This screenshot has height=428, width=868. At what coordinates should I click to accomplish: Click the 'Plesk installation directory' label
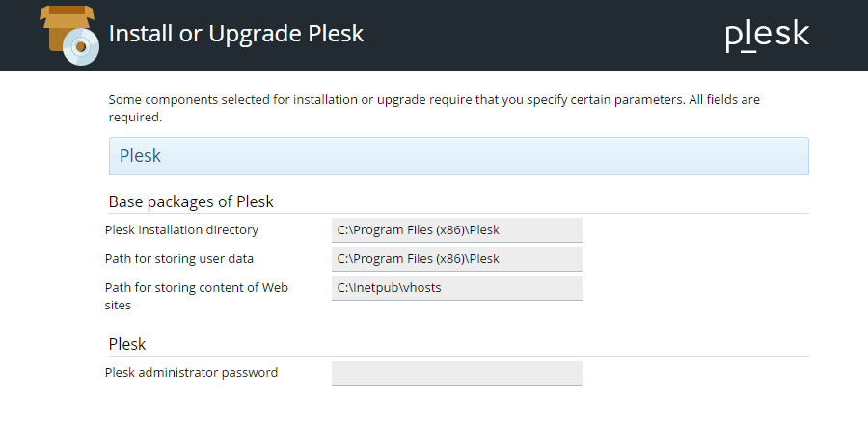coord(181,229)
